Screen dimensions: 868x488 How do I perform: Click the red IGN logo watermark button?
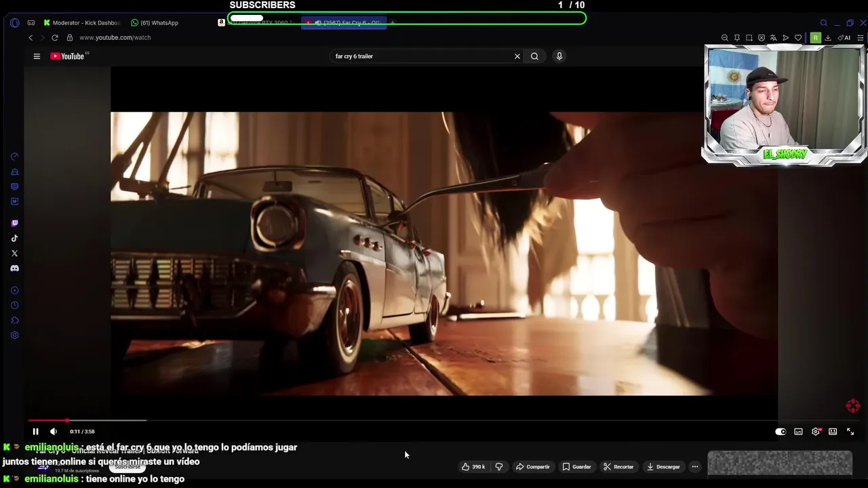coord(853,406)
